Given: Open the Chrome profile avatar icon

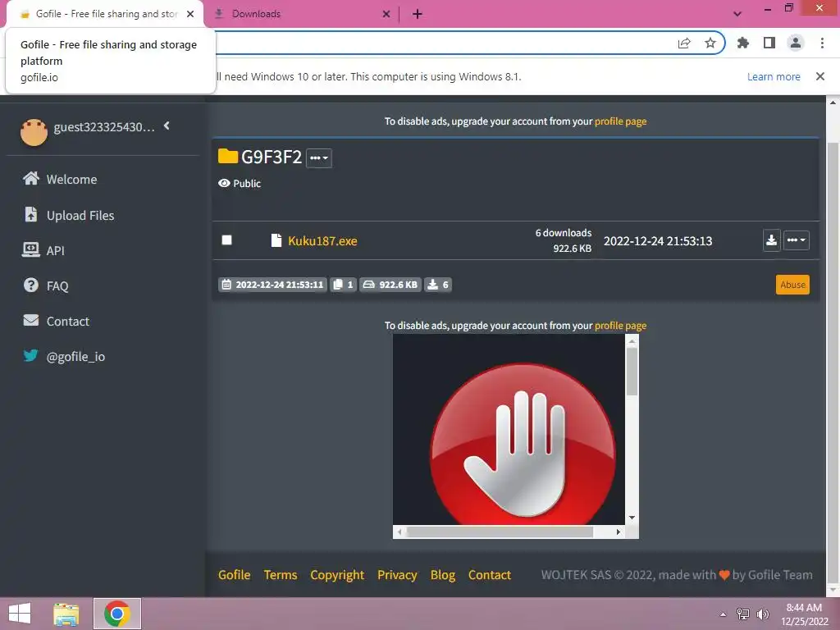Looking at the screenshot, I should (795, 43).
